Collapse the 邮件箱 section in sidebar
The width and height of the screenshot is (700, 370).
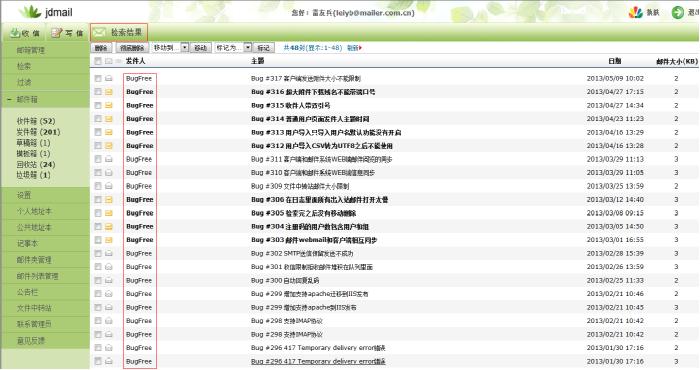click(9, 100)
